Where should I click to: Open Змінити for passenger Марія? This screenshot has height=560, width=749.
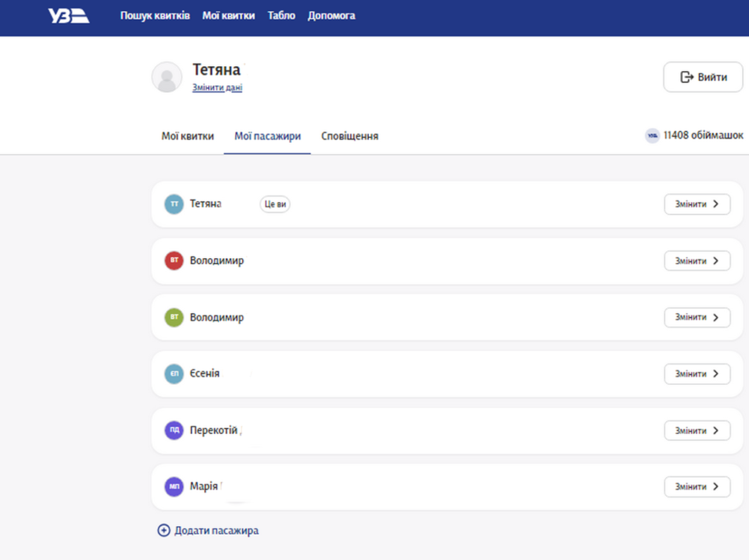(697, 487)
